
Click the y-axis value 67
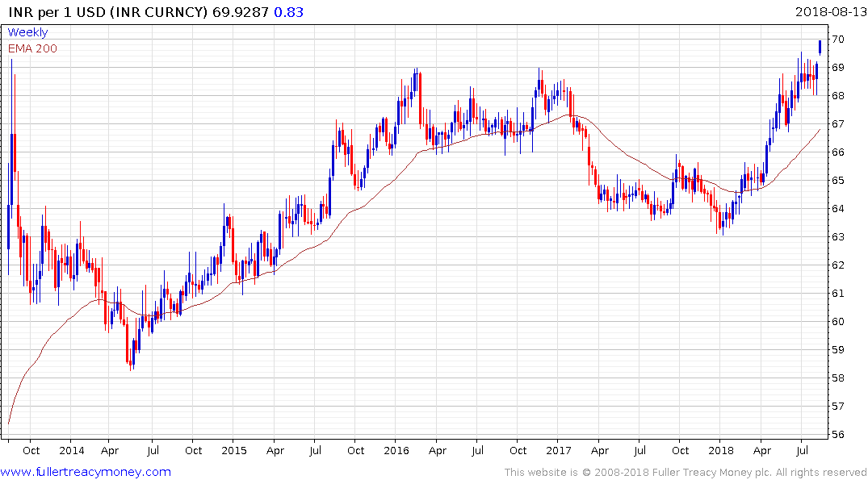838,124
